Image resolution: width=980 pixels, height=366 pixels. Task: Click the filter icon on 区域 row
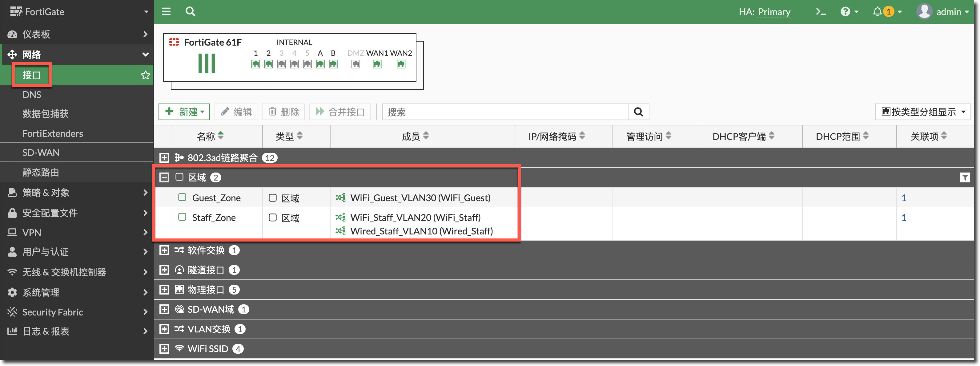pyautogui.click(x=965, y=177)
